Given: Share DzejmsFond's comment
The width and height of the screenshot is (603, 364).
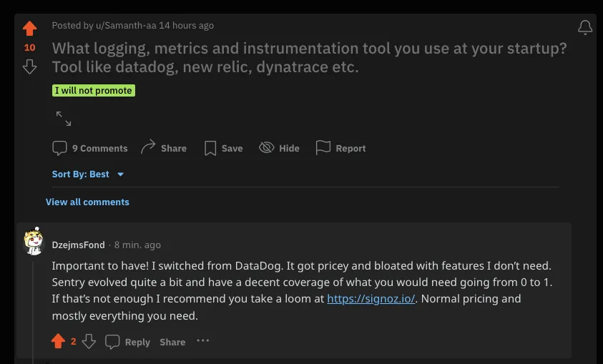Looking at the screenshot, I should point(172,342).
